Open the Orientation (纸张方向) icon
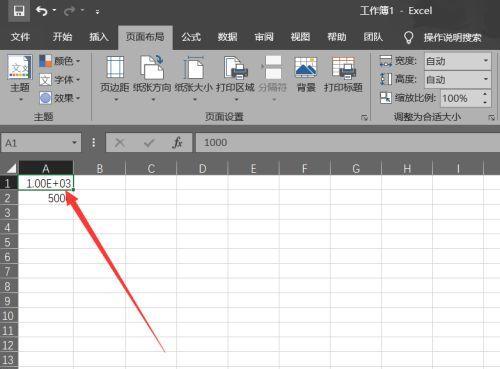Screen dimensions: 500x369 click(152, 67)
